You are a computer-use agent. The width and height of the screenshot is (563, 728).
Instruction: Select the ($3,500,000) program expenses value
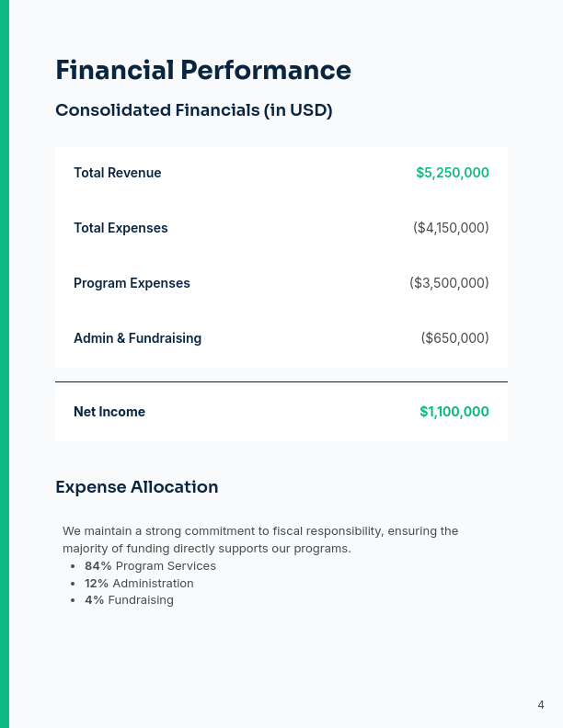tap(449, 283)
